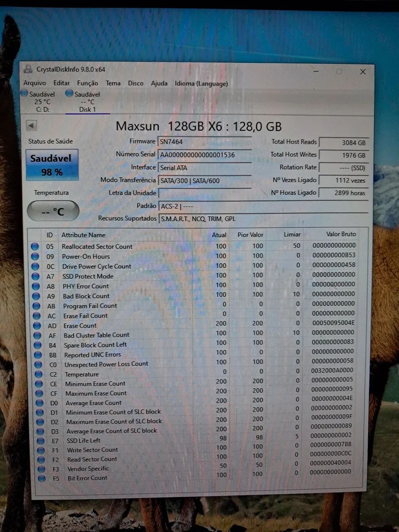Click the status icon for SSD Protect Mode
This screenshot has height=532, width=399.
36,276
